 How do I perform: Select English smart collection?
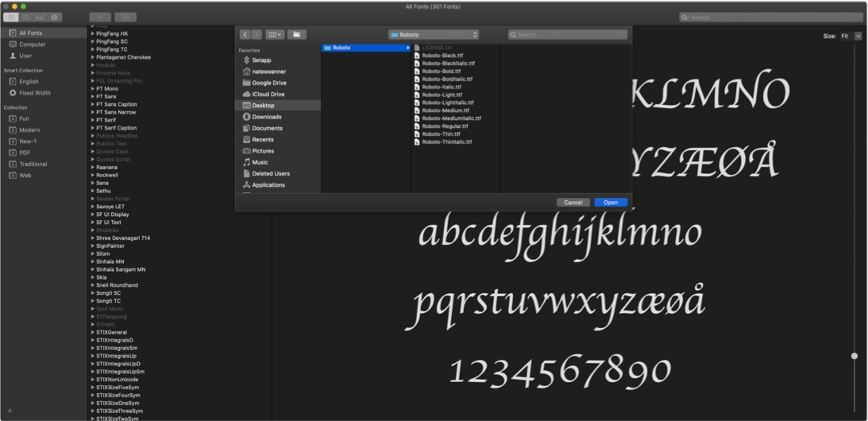29,82
